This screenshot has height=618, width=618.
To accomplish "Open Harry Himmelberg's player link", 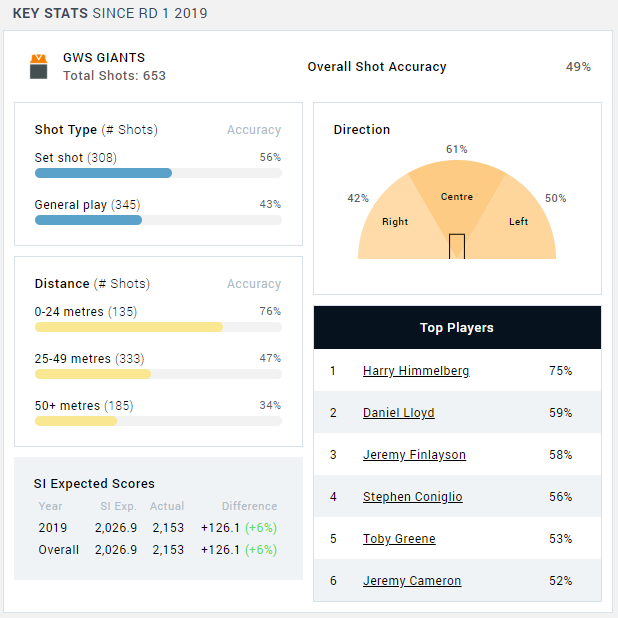I will 415,371.
